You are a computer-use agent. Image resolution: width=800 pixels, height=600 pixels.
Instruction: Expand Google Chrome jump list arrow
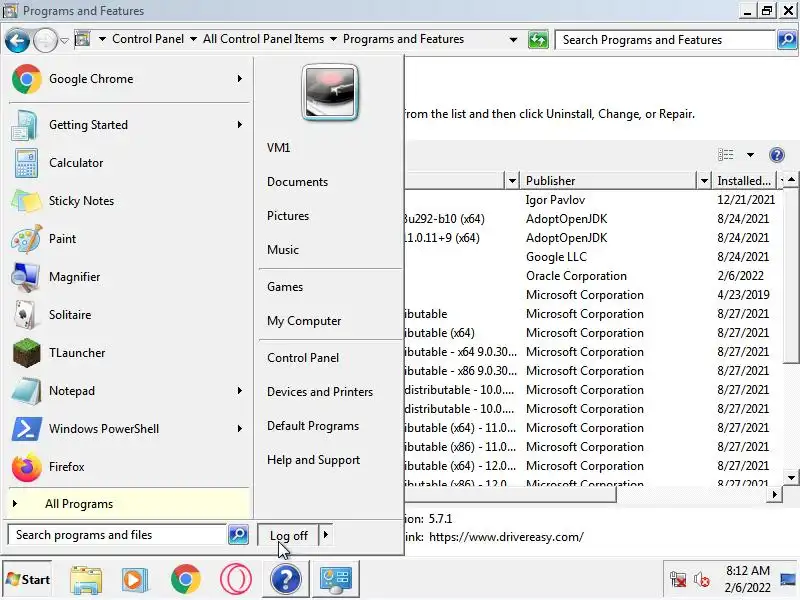click(x=239, y=79)
